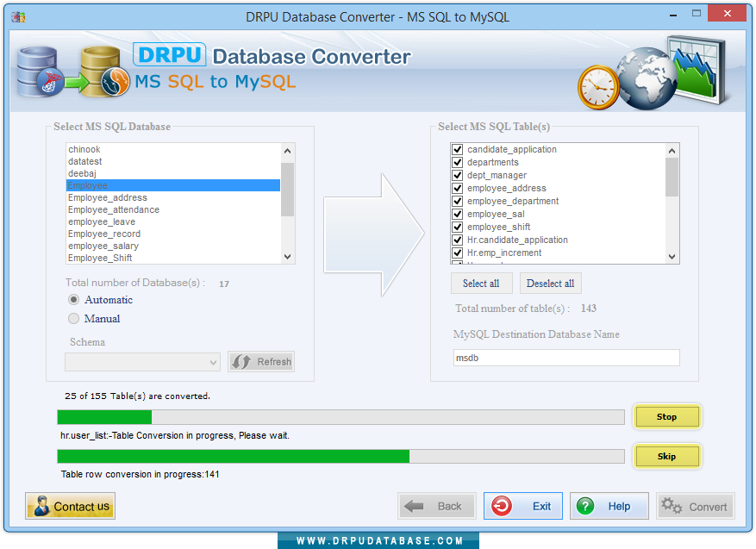
Task: Click the MySQL Destination Database Name field
Action: (566, 358)
